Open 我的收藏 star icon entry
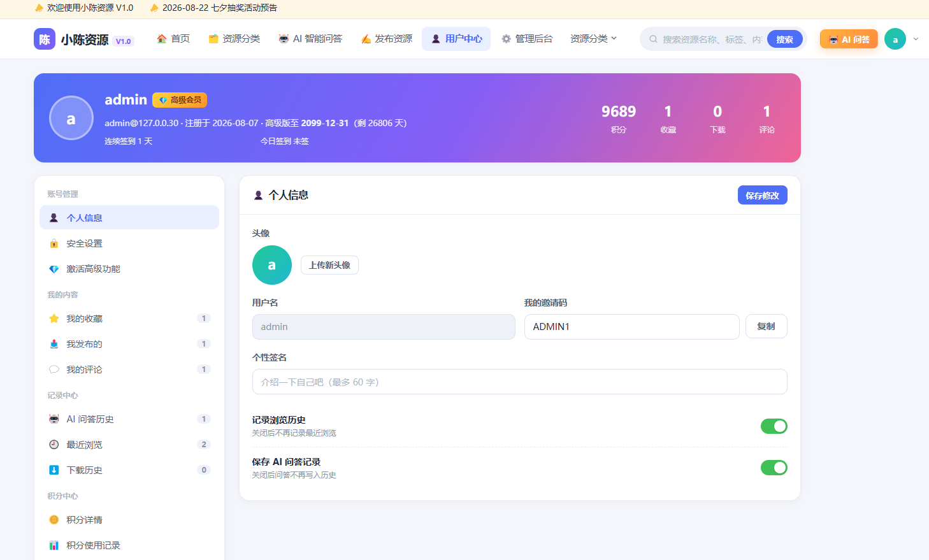This screenshot has width=929, height=560. pyautogui.click(x=129, y=319)
